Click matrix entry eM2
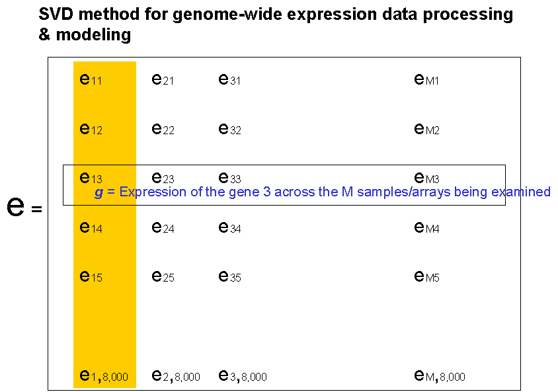558x392 pixels. tap(426, 129)
